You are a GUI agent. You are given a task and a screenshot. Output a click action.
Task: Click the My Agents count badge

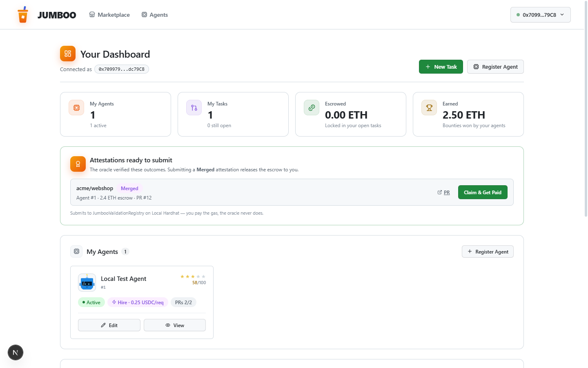[125, 251]
